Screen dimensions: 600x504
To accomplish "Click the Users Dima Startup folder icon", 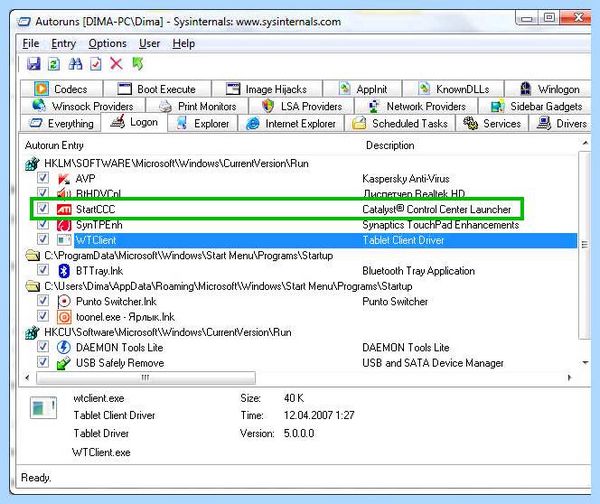I will (x=33, y=286).
